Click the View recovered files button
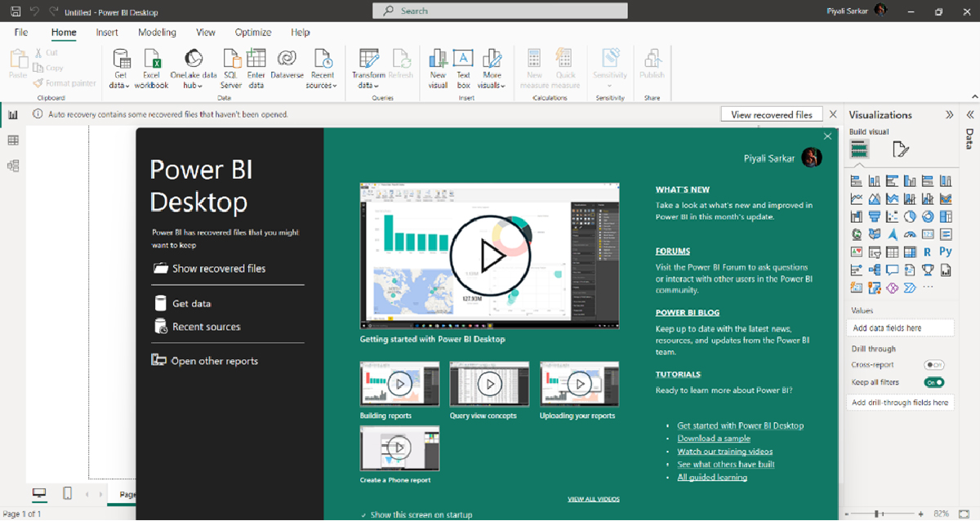980x521 pixels. (x=772, y=115)
